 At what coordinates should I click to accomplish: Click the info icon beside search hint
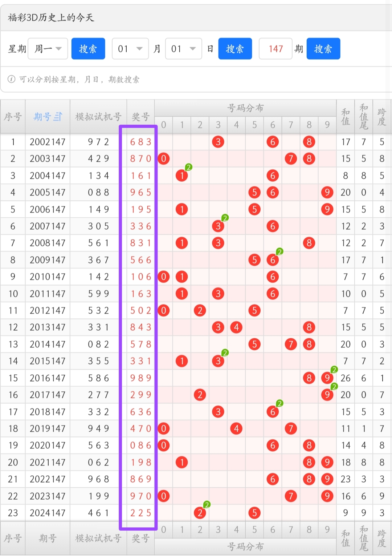(x=12, y=79)
